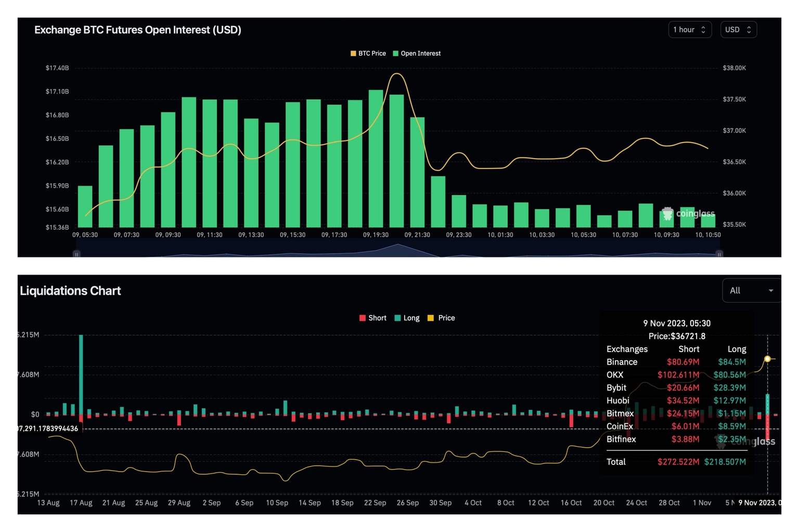Click the coinglass watermark on the Open Interest chart
Viewport: 799px width, 532px height.
coord(688,214)
